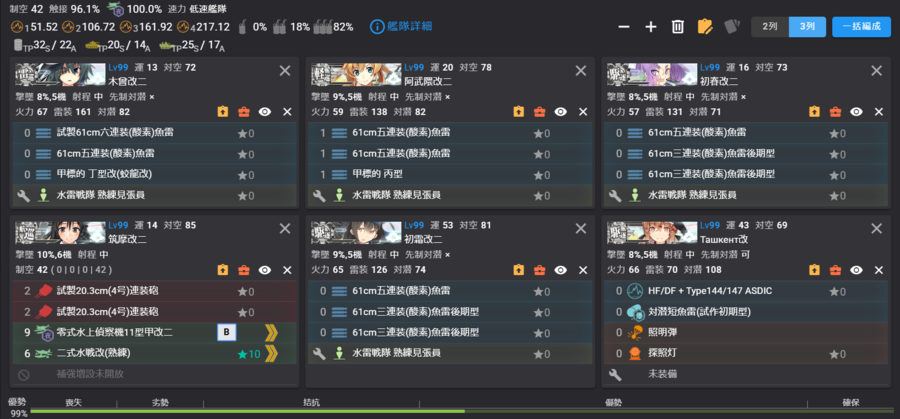Screen dimensions: 900x419
Task: Toggle eye visibility icon on 初春改二
Action: click(856, 112)
